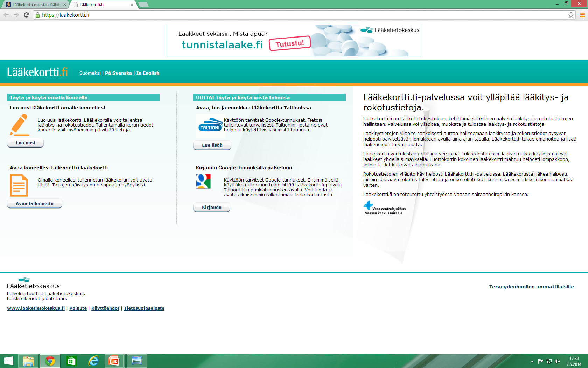Reload the page with refresh icon
The height and width of the screenshot is (368, 588).
(x=26, y=15)
